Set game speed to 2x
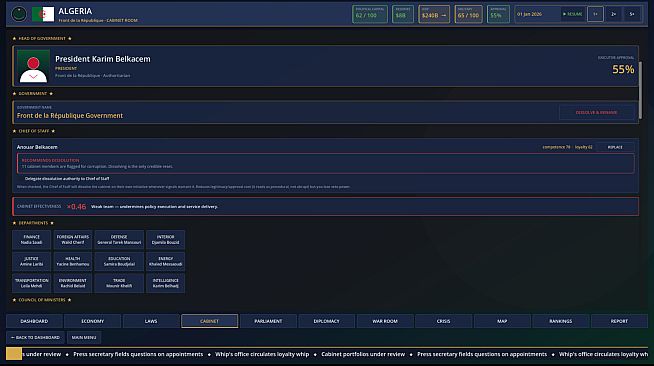The width and height of the screenshot is (654, 366). [x=614, y=14]
